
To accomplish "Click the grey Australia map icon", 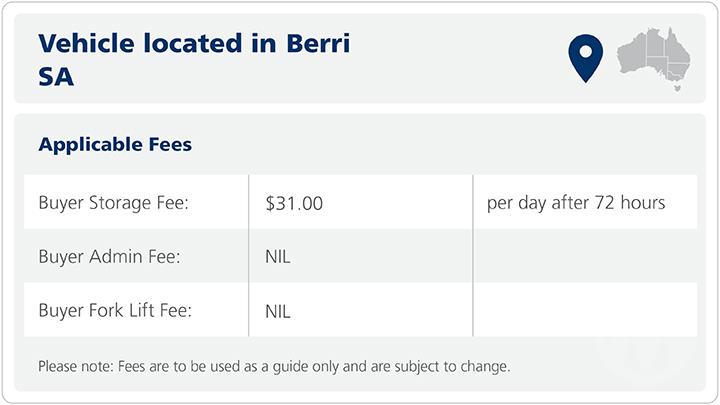I will [653, 55].
